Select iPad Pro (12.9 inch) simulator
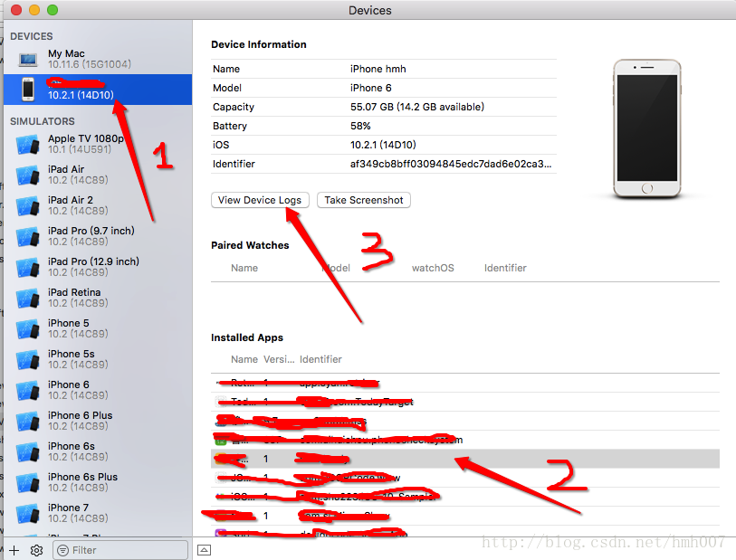Screen dimensions: 736x560 [x=98, y=267]
